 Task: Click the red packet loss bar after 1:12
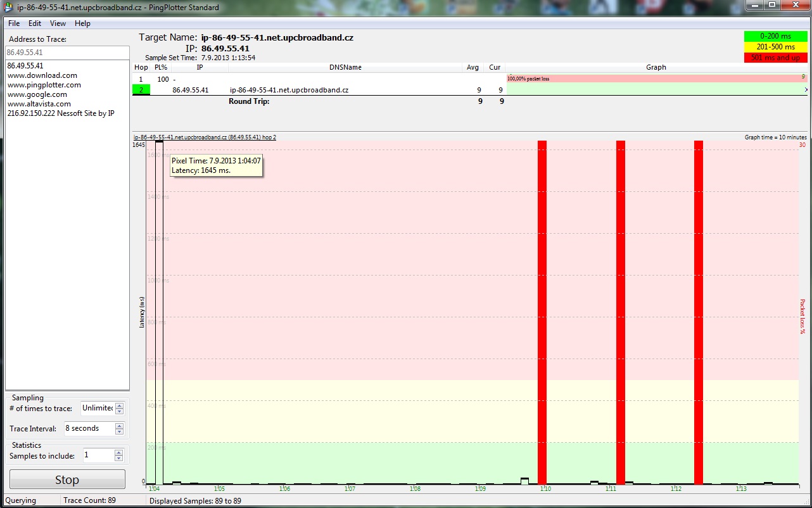699,312
